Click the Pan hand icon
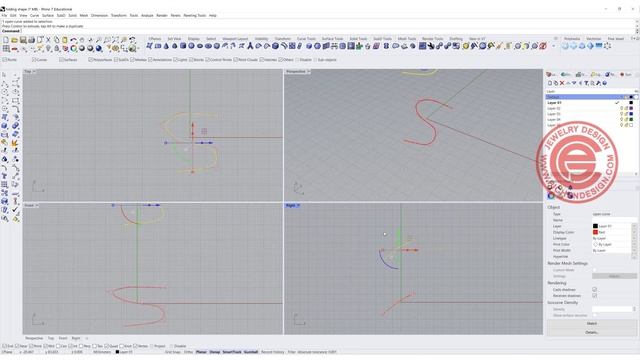The image size is (640, 360). (x=82, y=40)
